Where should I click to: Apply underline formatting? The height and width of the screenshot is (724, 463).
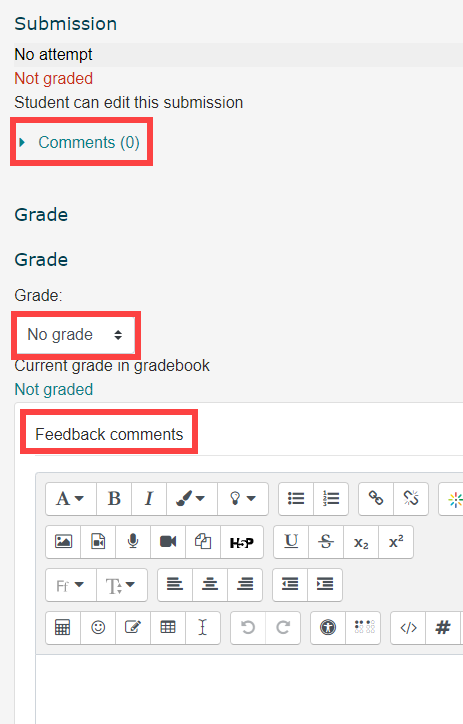click(291, 541)
